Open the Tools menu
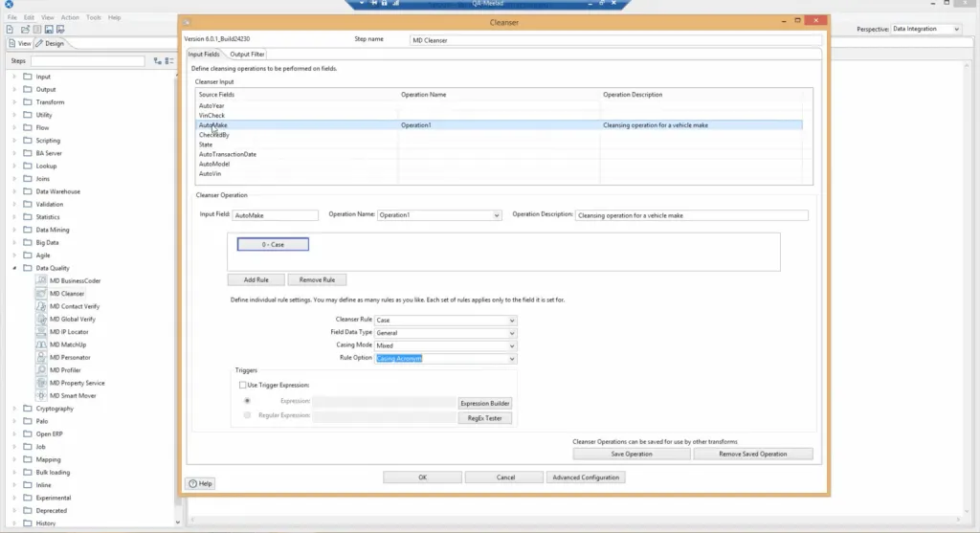 93,17
